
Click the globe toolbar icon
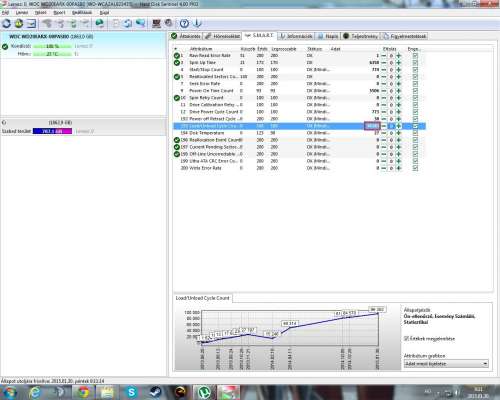pos(100,23)
